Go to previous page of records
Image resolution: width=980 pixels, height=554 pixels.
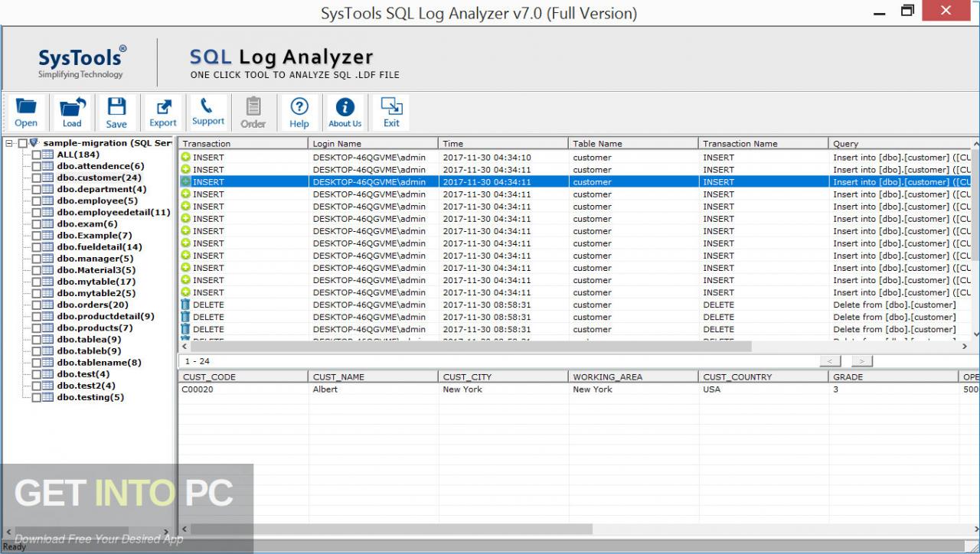830,360
